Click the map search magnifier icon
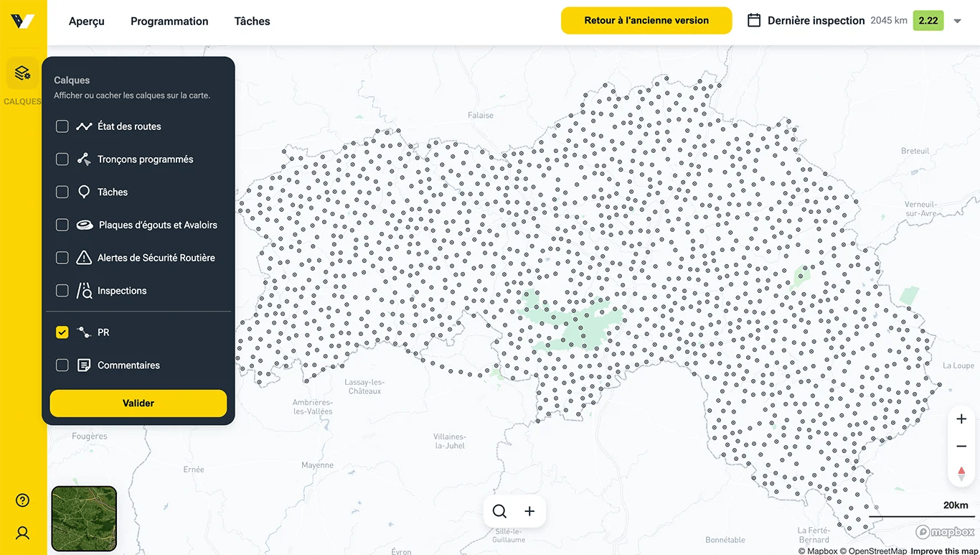 (x=499, y=511)
